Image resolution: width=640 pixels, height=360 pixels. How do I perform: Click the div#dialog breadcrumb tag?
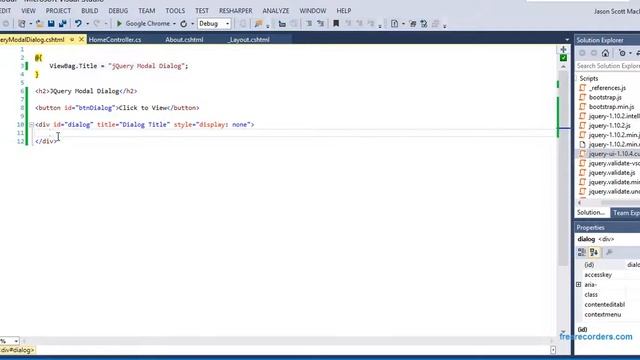coord(17,350)
